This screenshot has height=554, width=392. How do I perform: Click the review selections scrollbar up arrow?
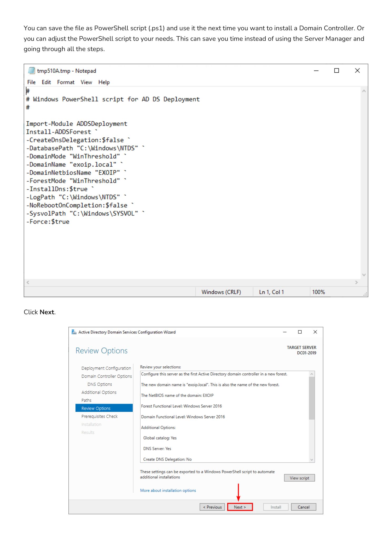312,374
